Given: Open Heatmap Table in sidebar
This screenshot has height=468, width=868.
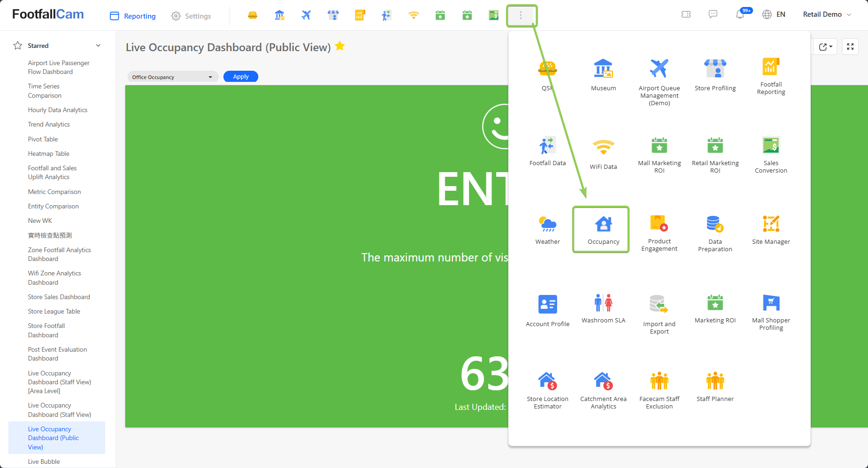Looking at the screenshot, I should [48, 154].
